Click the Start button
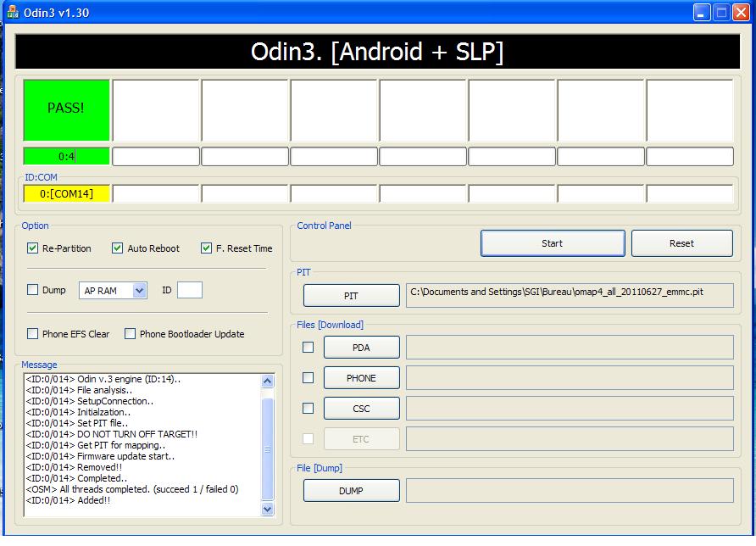This screenshot has width=756, height=546. (x=553, y=243)
